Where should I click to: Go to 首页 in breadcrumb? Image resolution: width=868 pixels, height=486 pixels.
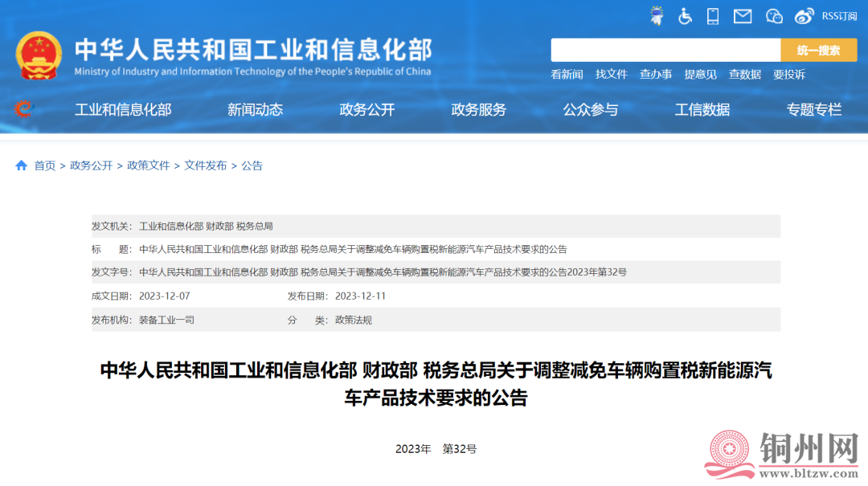(x=45, y=165)
